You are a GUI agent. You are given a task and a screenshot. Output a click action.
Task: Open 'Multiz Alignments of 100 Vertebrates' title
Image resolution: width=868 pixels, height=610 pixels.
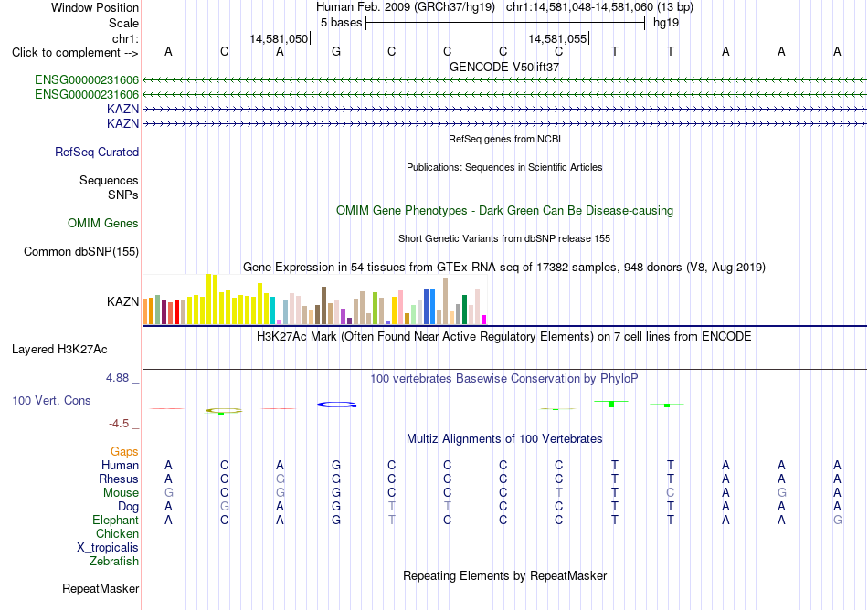pyautogui.click(x=504, y=439)
